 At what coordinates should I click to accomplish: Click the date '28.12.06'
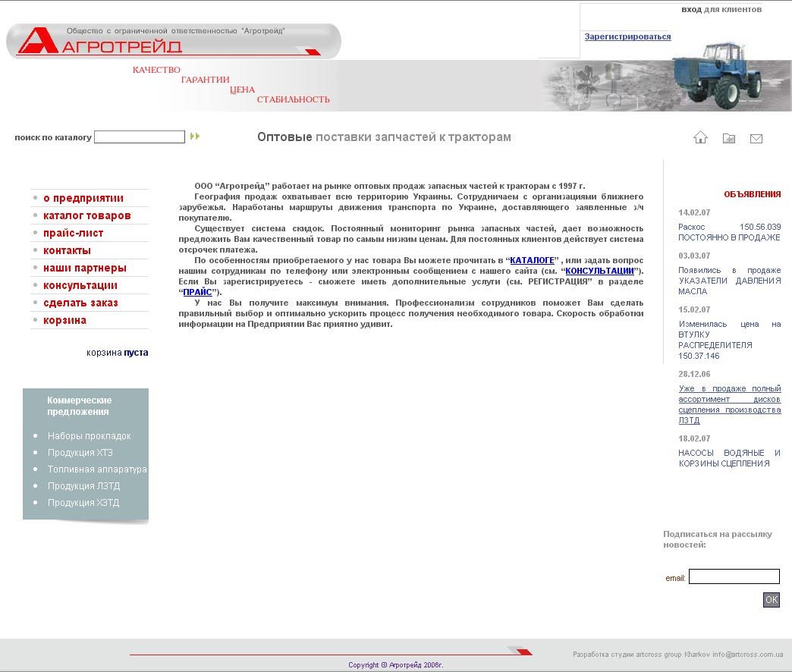694,374
